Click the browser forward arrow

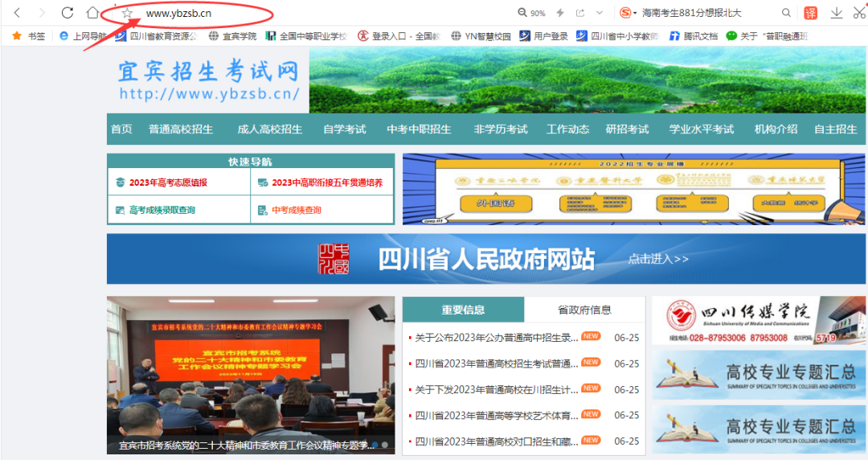tap(43, 13)
